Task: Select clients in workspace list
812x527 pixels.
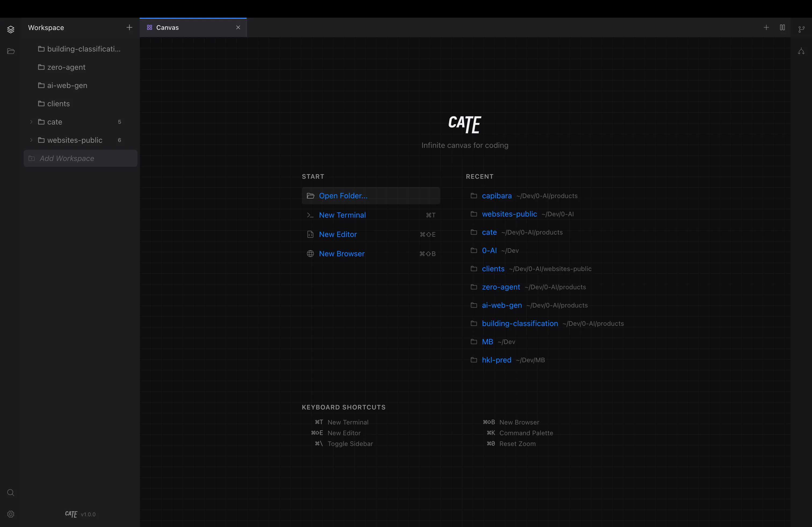Action: 81,104
